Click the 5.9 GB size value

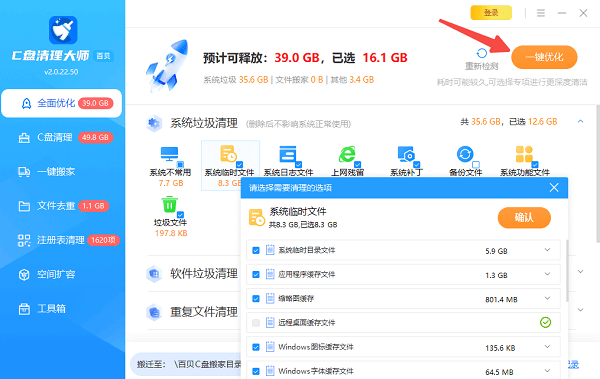tap(496, 251)
